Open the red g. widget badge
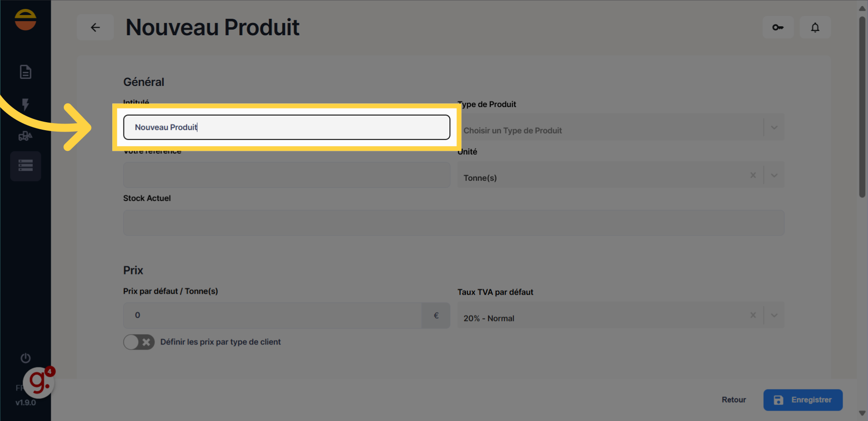This screenshot has width=868, height=421. click(39, 382)
